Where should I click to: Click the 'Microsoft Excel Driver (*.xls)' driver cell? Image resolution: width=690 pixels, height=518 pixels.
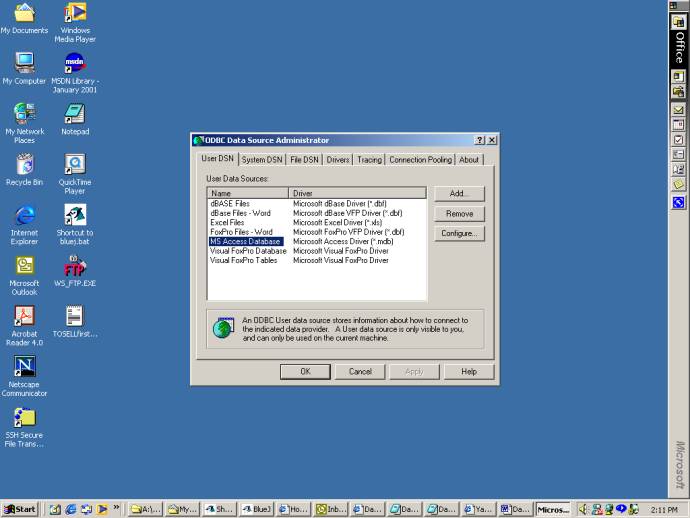coord(338,223)
